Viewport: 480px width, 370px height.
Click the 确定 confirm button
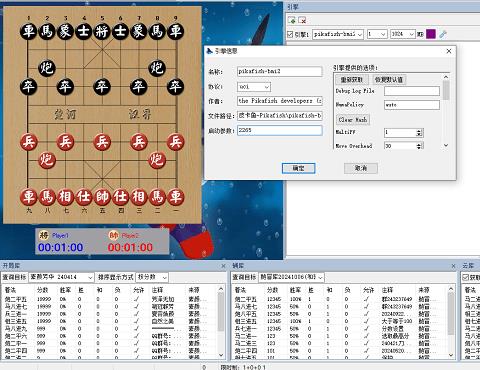pyautogui.click(x=298, y=168)
